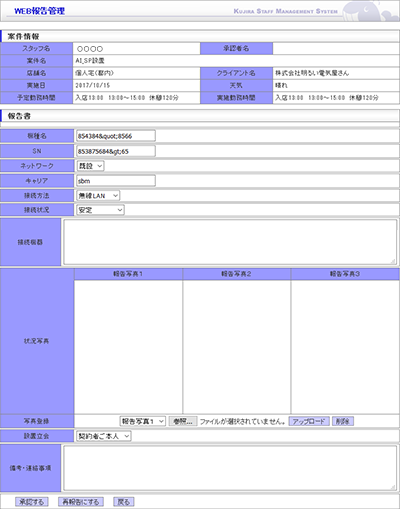Click the 店舗名 value 個人宅(都内)

(x=94, y=73)
